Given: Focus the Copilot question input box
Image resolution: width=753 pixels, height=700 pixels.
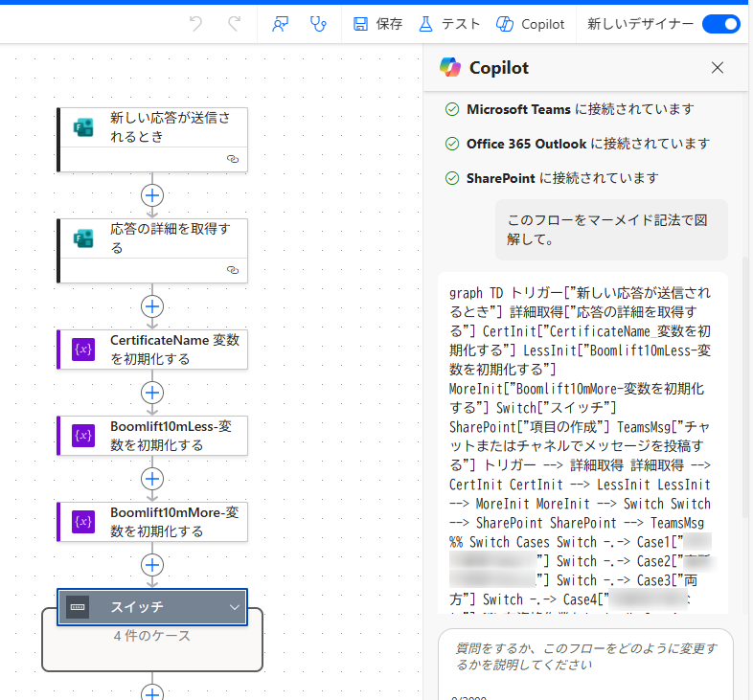Looking at the screenshot, I should (585, 664).
